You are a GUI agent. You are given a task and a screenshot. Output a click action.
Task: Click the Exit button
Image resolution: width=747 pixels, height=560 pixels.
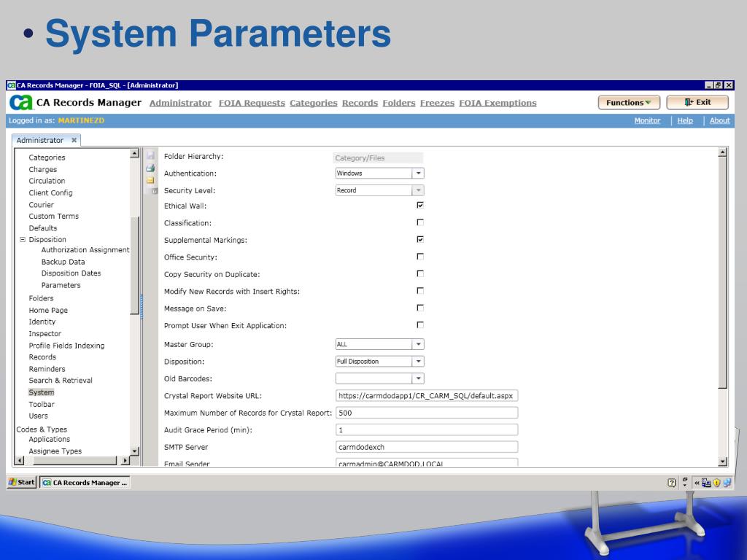pos(697,102)
